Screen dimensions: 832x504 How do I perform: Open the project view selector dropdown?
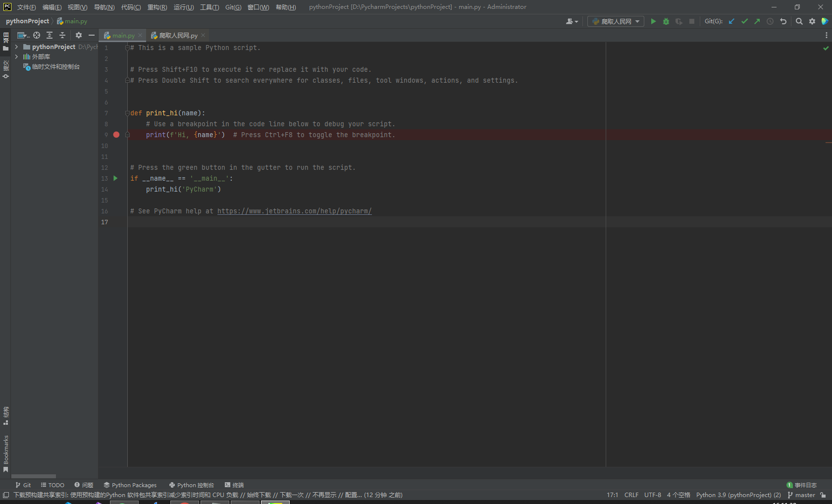23,35
